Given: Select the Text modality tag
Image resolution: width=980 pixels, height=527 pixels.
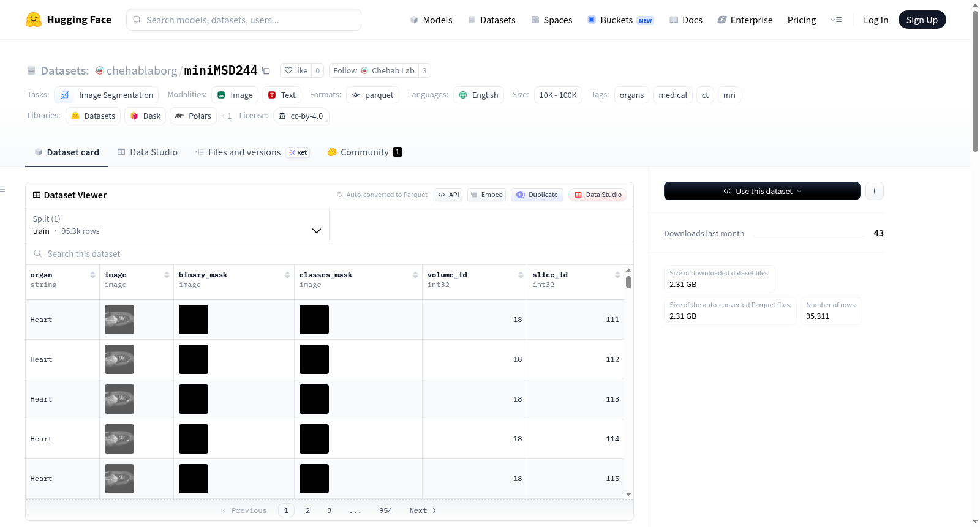Looking at the screenshot, I should (x=282, y=95).
